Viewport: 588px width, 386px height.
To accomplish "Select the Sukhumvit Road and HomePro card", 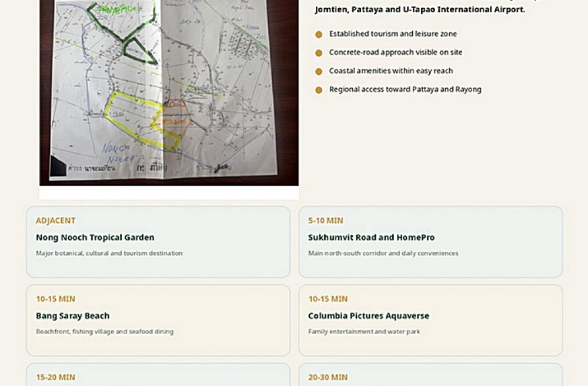I will click(431, 242).
